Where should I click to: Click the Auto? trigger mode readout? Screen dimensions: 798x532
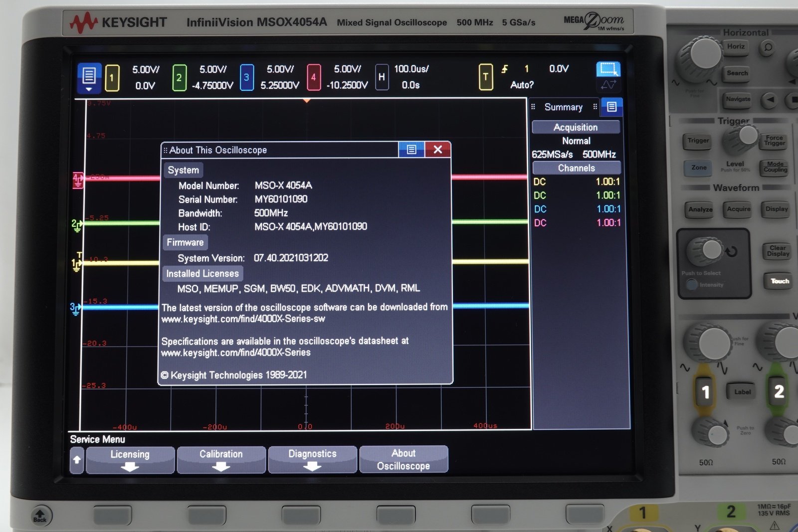coord(522,85)
